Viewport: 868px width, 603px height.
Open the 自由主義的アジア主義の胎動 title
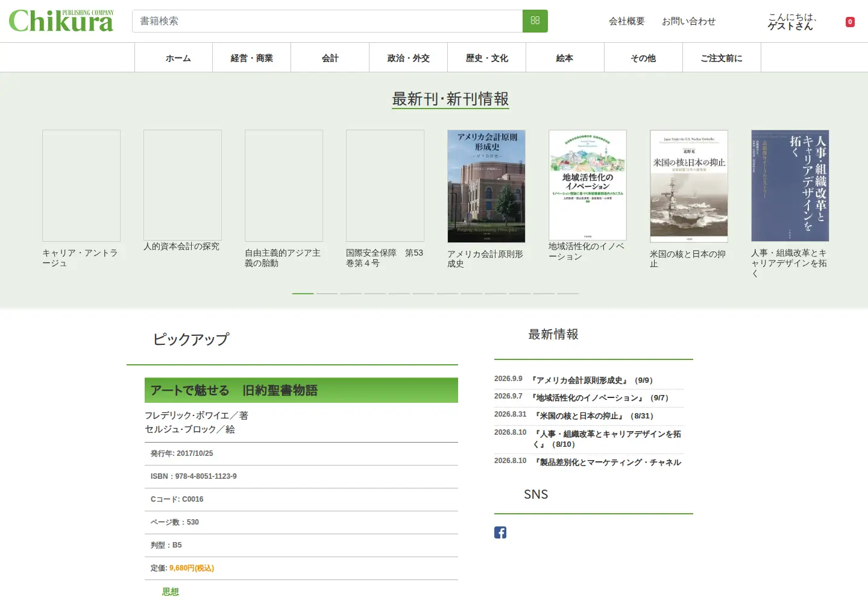click(283, 258)
